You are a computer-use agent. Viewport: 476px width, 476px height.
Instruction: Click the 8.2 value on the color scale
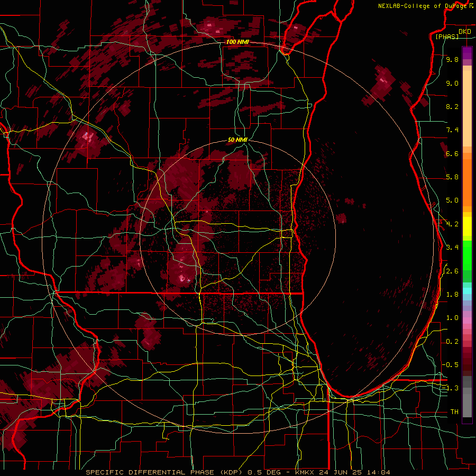[x=452, y=106]
